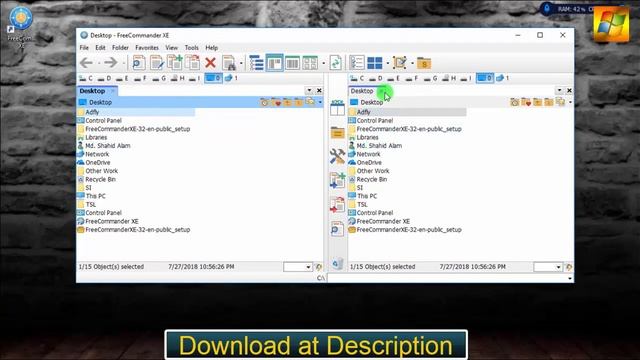This screenshot has width=640, height=360.
Task: Open the dropdown arrow next to search files icon
Action: coord(241,63)
